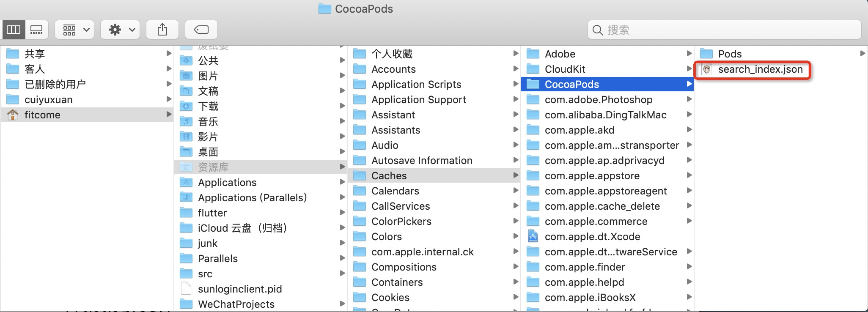Click the Share toolbar icon

click(162, 30)
